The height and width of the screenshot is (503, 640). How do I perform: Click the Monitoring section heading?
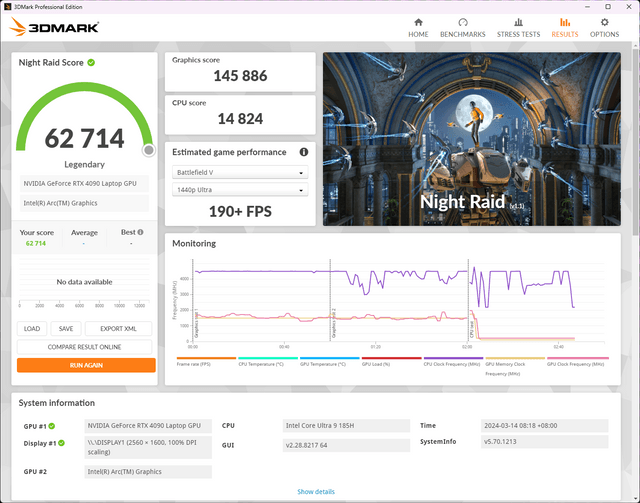(194, 243)
